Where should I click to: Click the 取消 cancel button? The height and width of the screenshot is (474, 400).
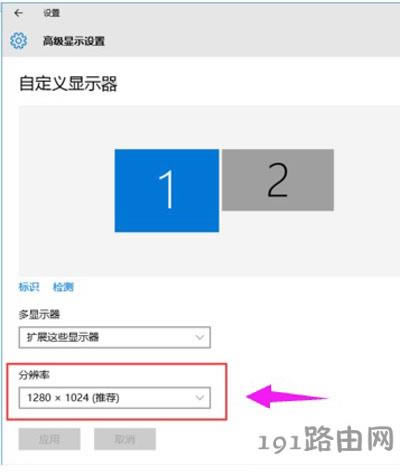click(125, 439)
